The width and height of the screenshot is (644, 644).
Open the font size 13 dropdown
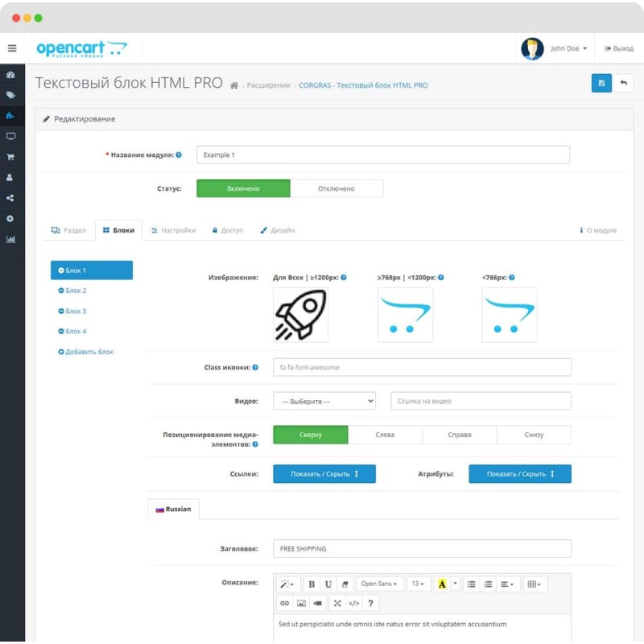[x=419, y=583]
